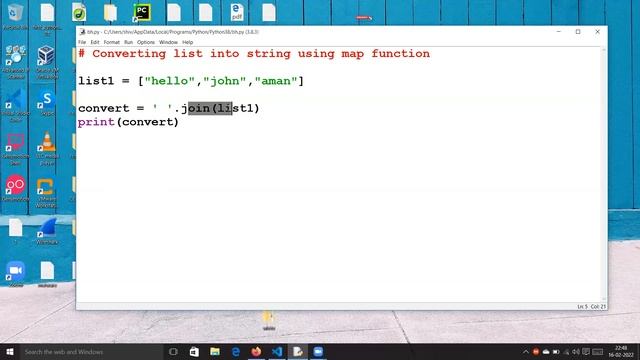Click the taskbar search box
This screenshot has height=360, width=640.
tap(91, 351)
